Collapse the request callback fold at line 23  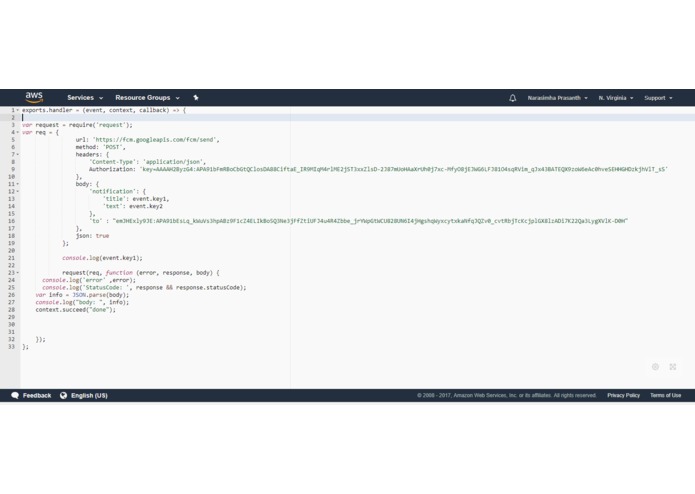tap(18, 273)
